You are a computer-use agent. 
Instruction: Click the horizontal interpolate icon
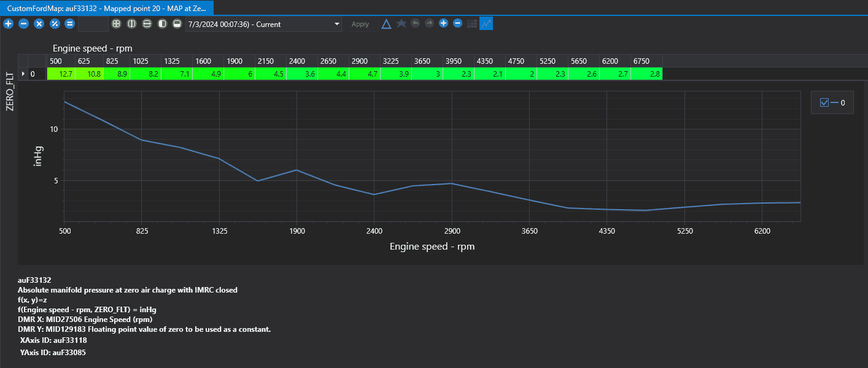click(131, 24)
